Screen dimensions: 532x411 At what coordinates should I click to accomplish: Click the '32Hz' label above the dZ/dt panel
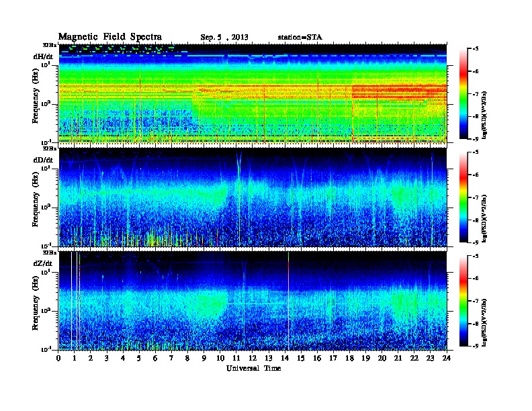pos(50,253)
